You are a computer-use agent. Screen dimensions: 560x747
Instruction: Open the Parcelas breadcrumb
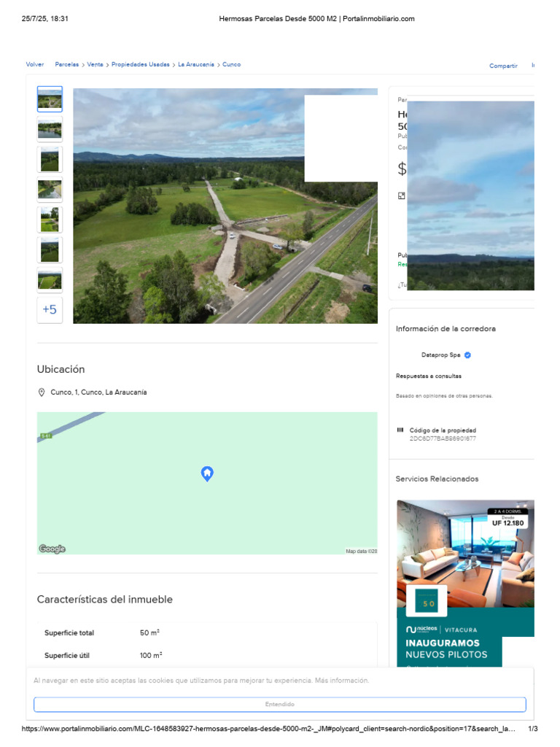[66, 64]
